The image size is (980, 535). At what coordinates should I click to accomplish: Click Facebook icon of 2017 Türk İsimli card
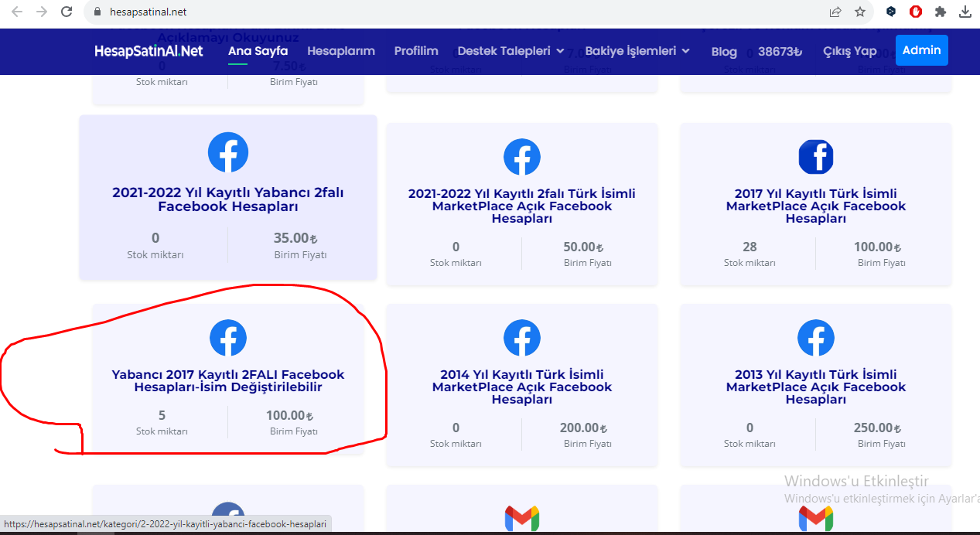point(816,157)
